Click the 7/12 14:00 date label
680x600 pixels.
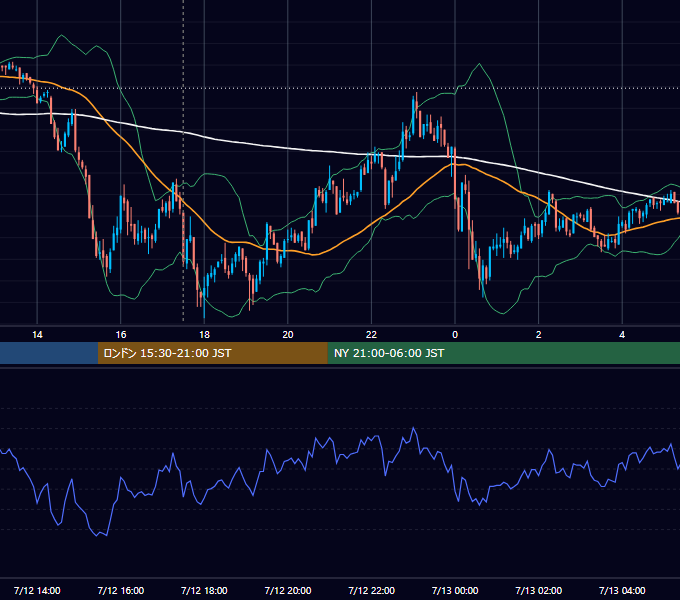37,590
